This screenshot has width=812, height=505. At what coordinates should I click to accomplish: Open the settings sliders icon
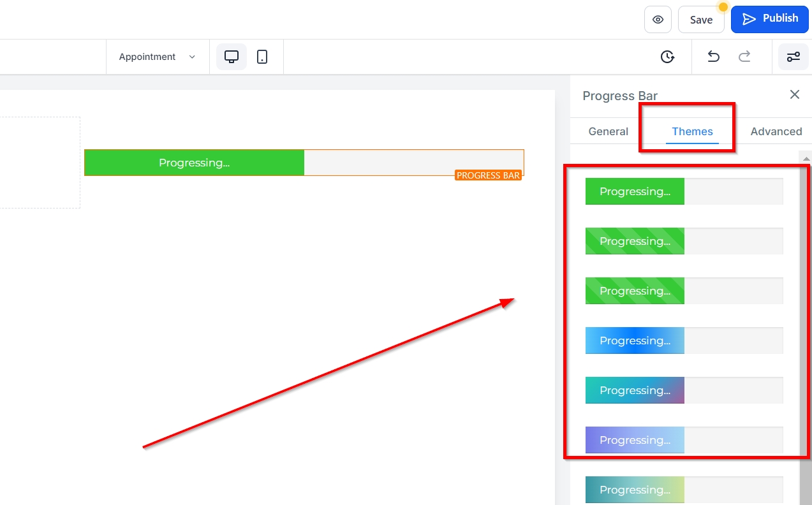793,57
